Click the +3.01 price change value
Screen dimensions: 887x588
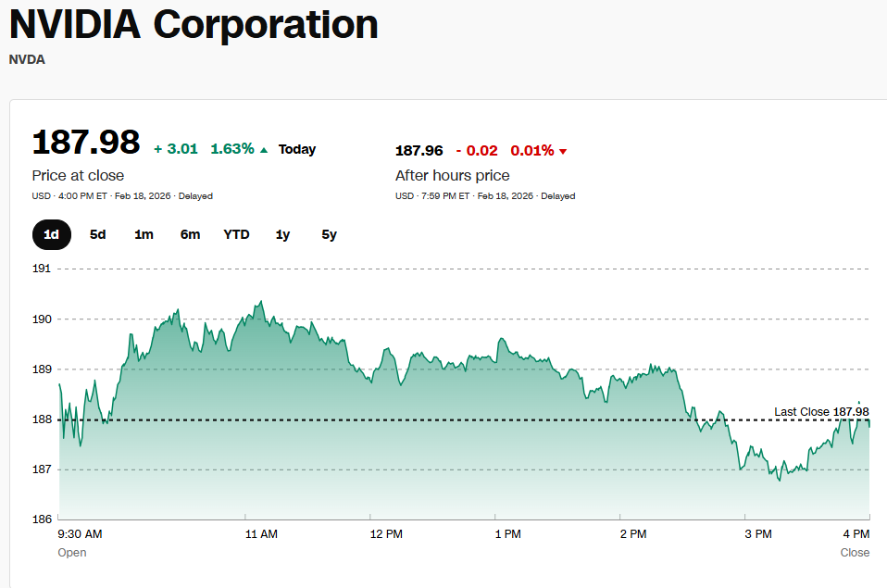[176, 149]
